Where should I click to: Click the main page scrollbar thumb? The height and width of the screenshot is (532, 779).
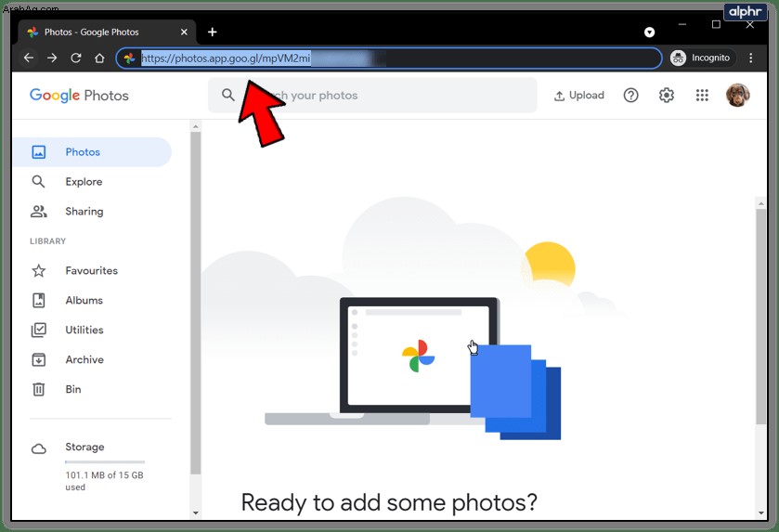point(761,317)
